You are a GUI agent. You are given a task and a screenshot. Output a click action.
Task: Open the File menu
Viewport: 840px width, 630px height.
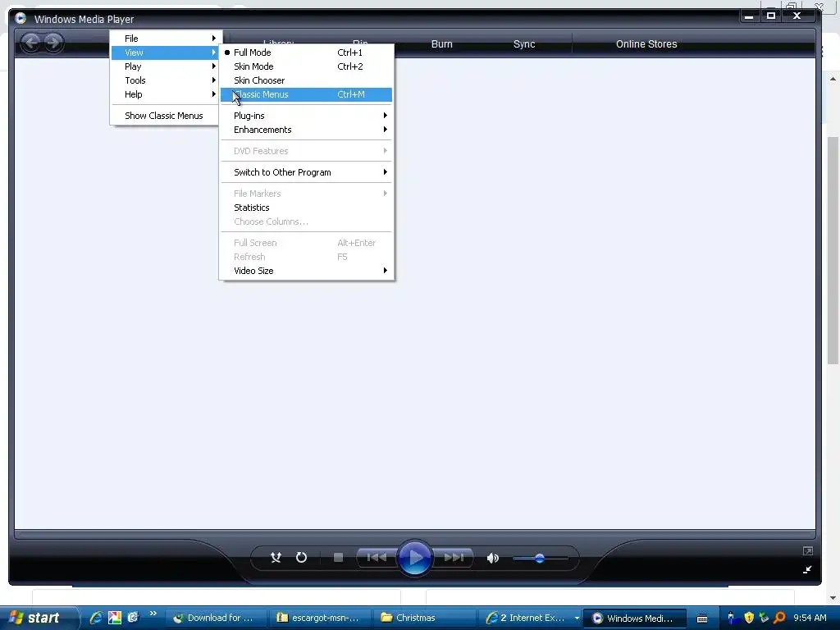pos(164,39)
